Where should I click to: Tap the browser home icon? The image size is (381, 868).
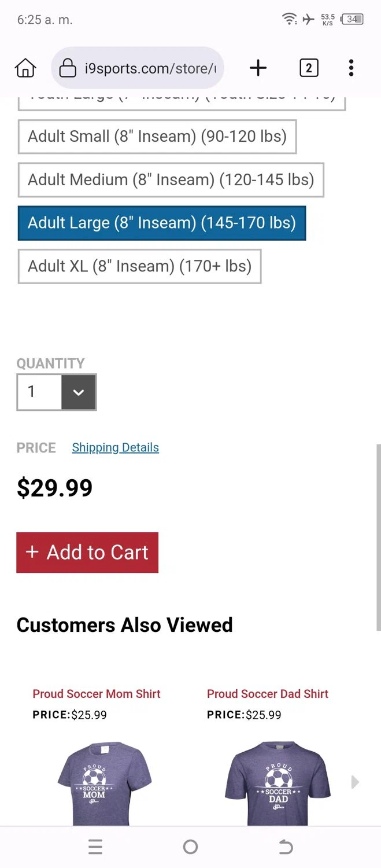point(25,68)
